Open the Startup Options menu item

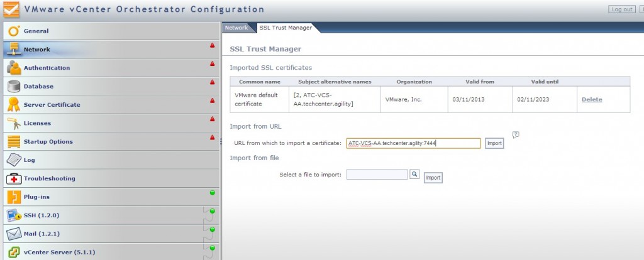(x=111, y=142)
